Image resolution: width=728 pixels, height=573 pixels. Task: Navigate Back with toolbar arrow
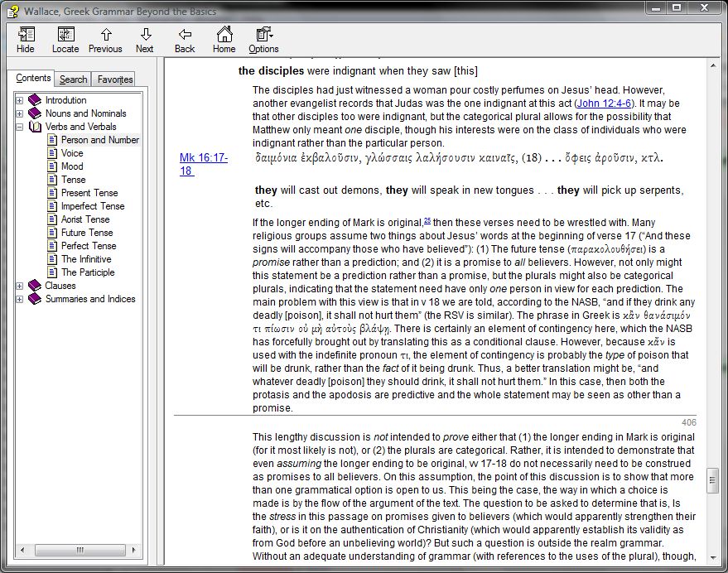coord(185,39)
